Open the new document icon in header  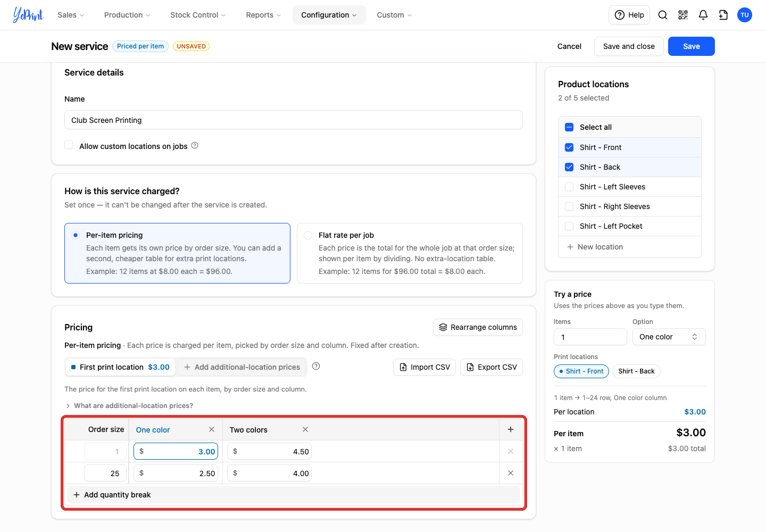click(723, 15)
